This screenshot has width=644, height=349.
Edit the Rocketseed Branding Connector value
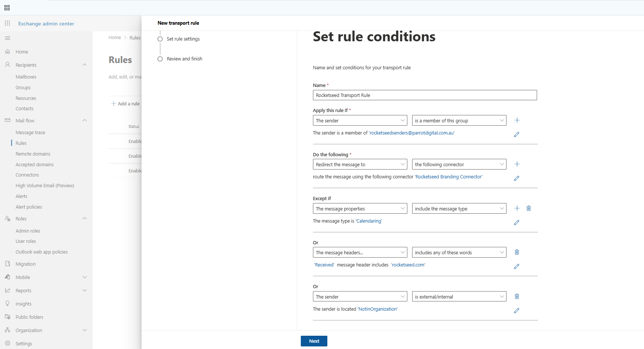[516, 178]
